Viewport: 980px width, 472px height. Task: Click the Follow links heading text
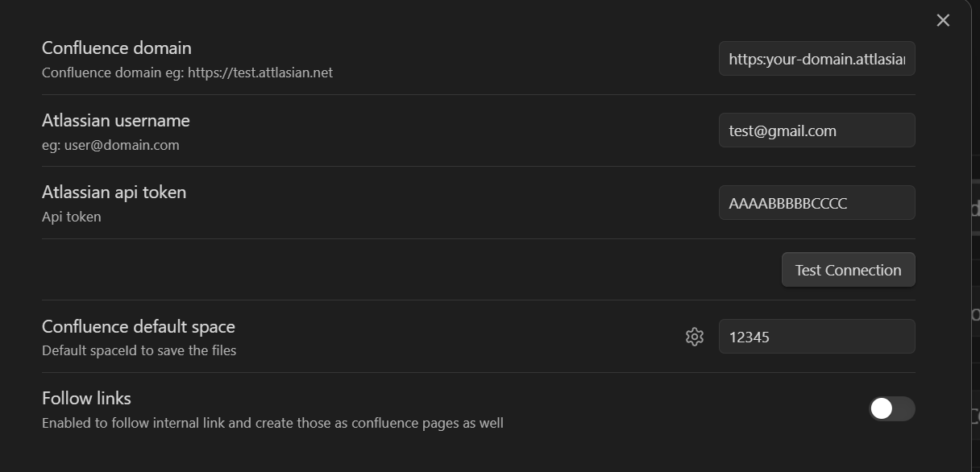pos(86,399)
